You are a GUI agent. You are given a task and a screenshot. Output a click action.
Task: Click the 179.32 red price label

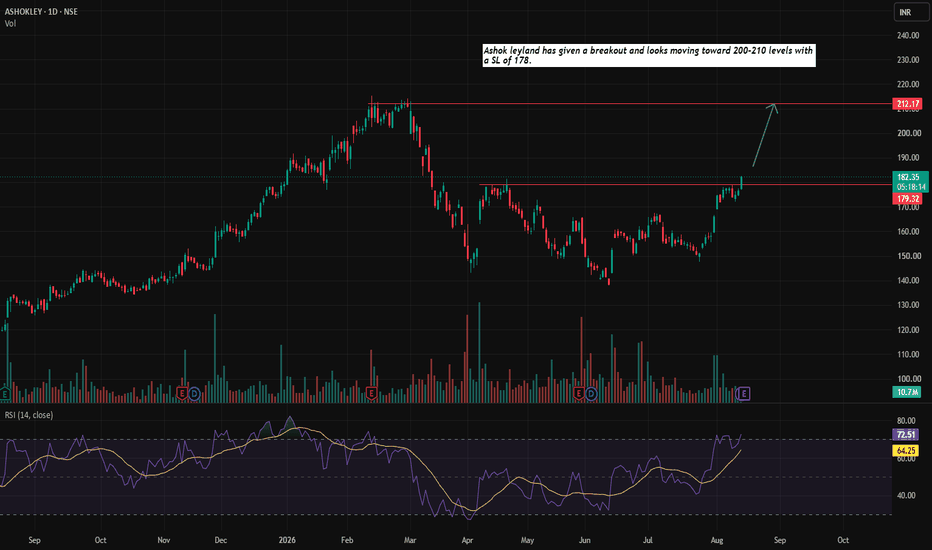pyautogui.click(x=907, y=199)
